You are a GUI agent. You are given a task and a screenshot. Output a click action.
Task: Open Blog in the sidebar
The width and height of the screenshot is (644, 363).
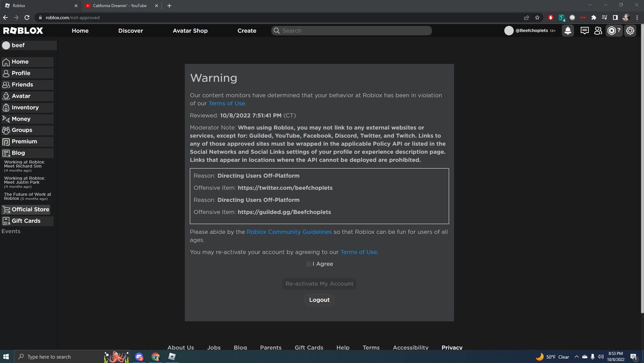tap(27, 153)
